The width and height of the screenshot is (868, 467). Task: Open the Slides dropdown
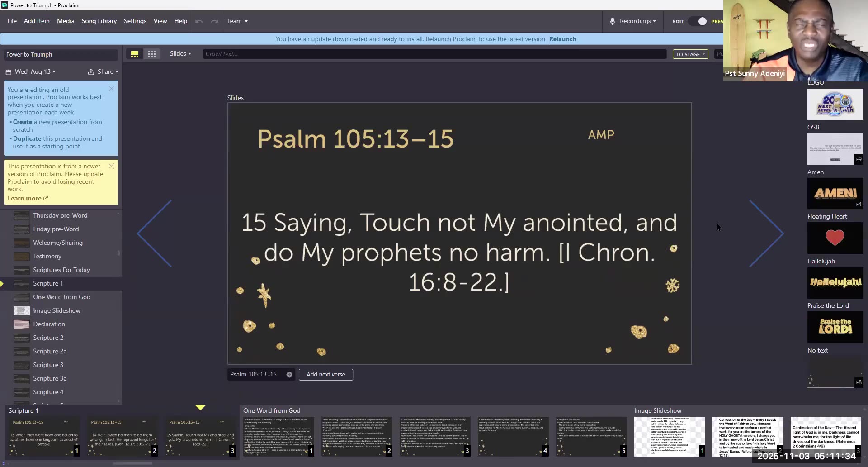click(x=180, y=53)
